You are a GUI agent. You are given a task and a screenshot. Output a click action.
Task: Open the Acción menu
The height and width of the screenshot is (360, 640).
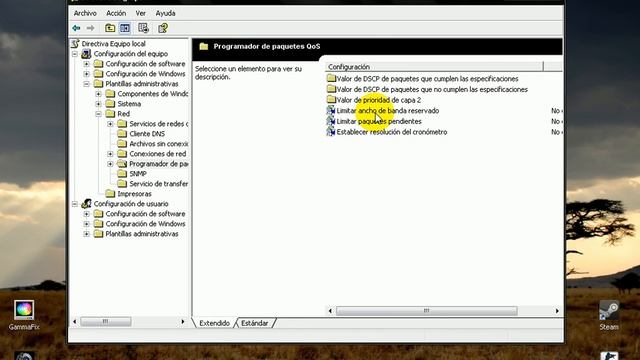[x=116, y=13]
